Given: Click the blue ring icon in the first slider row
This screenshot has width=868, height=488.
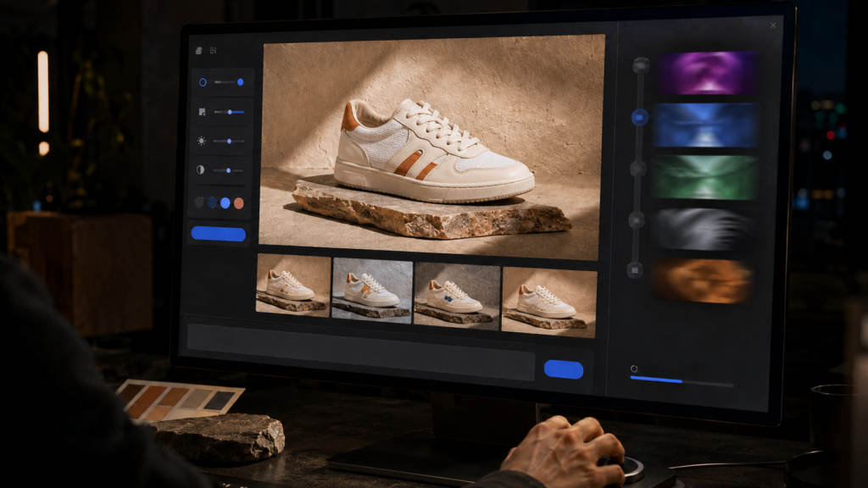Looking at the screenshot, I should [203, 82].
